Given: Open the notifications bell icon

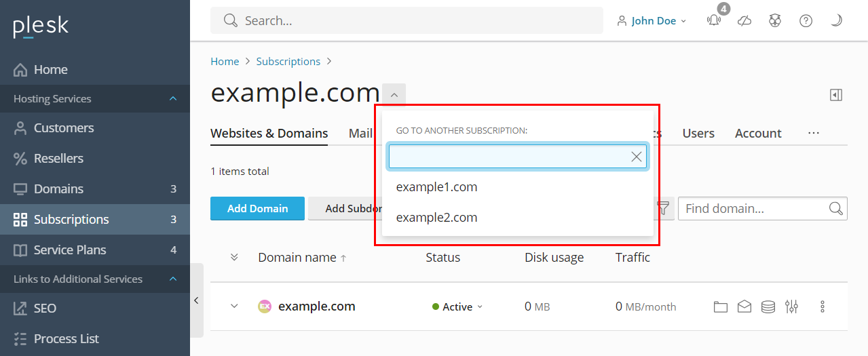Looking at the screenshot, I should (x=713, y=21).
